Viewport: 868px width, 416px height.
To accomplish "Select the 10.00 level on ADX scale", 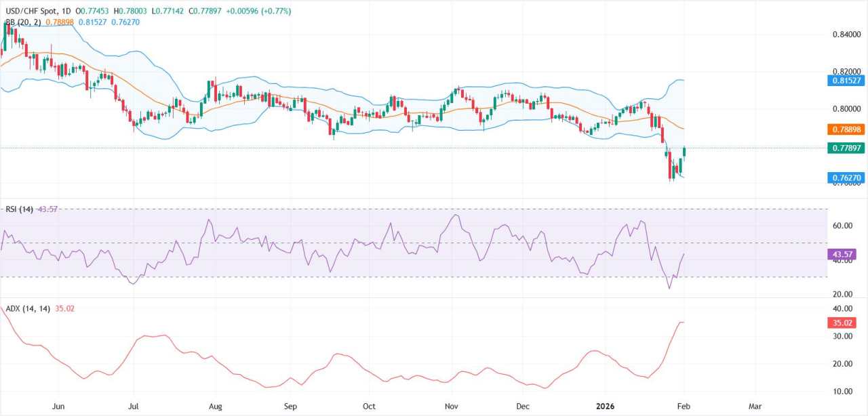I will coord(842,392).
